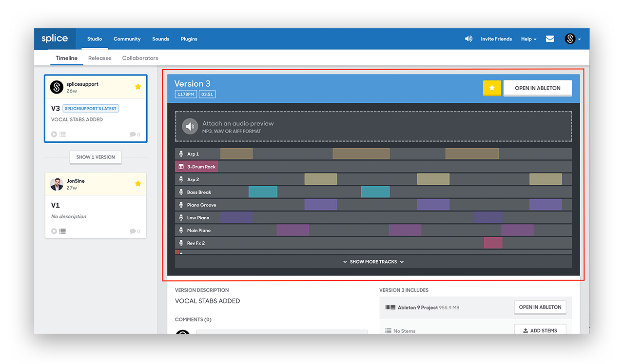Screen dimensions: 624x364
Task: Select the first dark purple clip on Low Piano
Action: coord(236,217)
